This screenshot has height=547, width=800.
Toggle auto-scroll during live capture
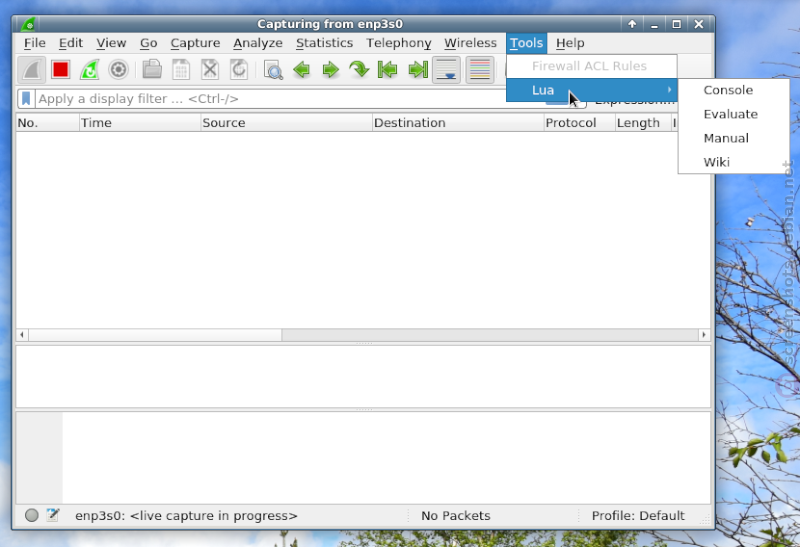coord(447,69)
